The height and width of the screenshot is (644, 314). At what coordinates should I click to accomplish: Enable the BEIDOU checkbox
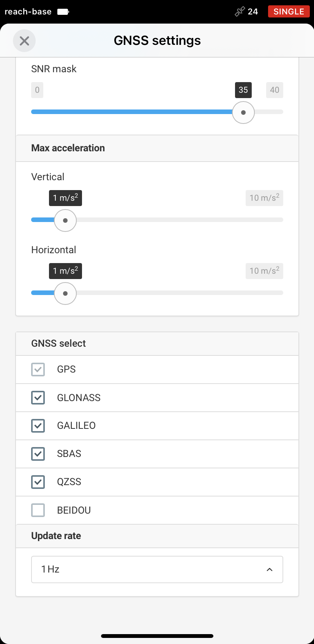pyautogui.click(x=38, y=510)
